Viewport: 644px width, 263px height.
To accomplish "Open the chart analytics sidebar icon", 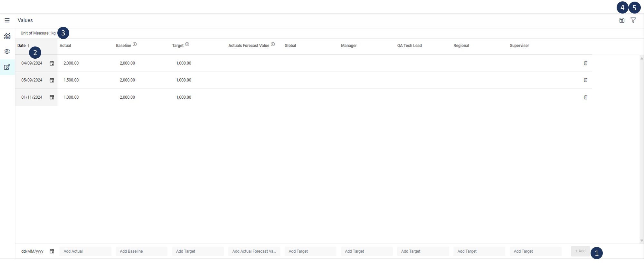I will pos(7,36).
